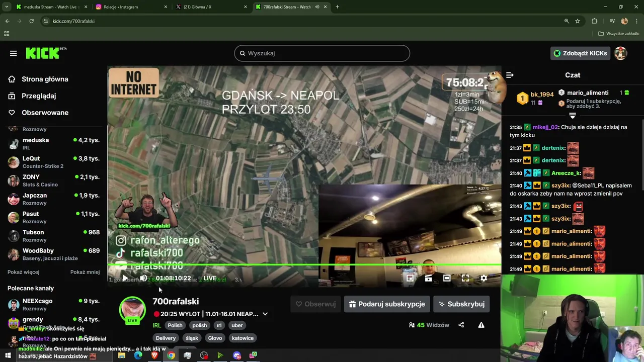This screenshot has width=644, height=362.
Task: Select the uber tag chip
Action: point(237,325)
